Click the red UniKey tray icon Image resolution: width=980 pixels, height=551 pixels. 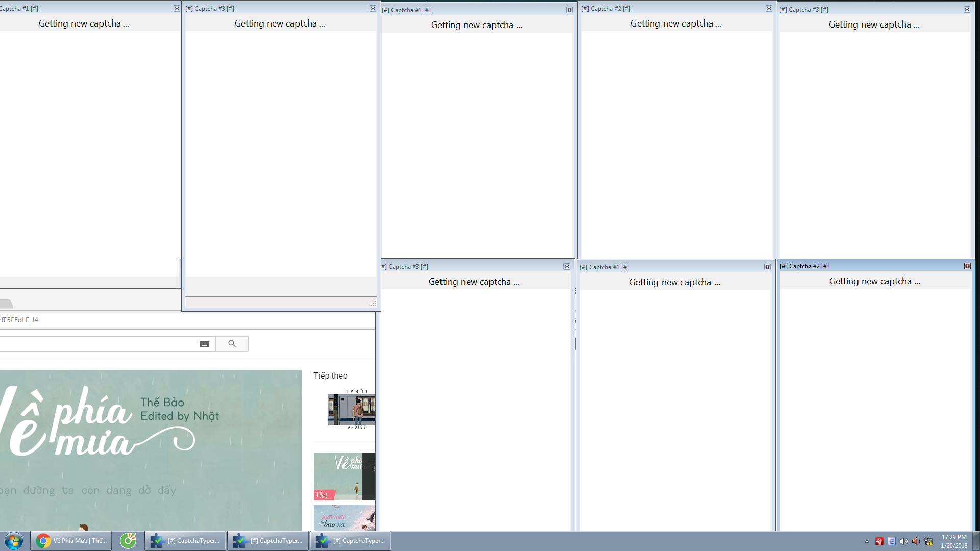pos(879,541)
